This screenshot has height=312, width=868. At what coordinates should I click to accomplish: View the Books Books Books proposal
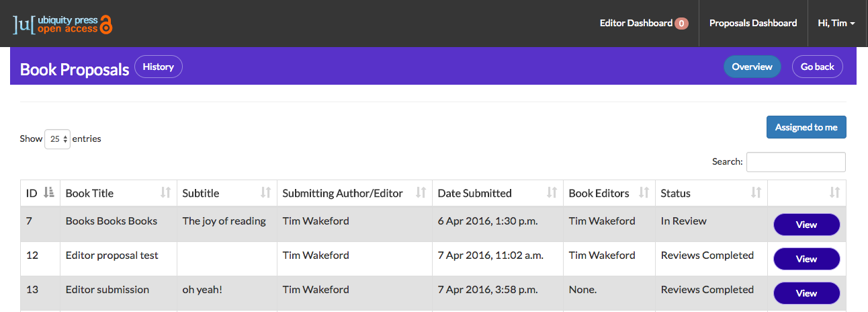coord(806,225)
